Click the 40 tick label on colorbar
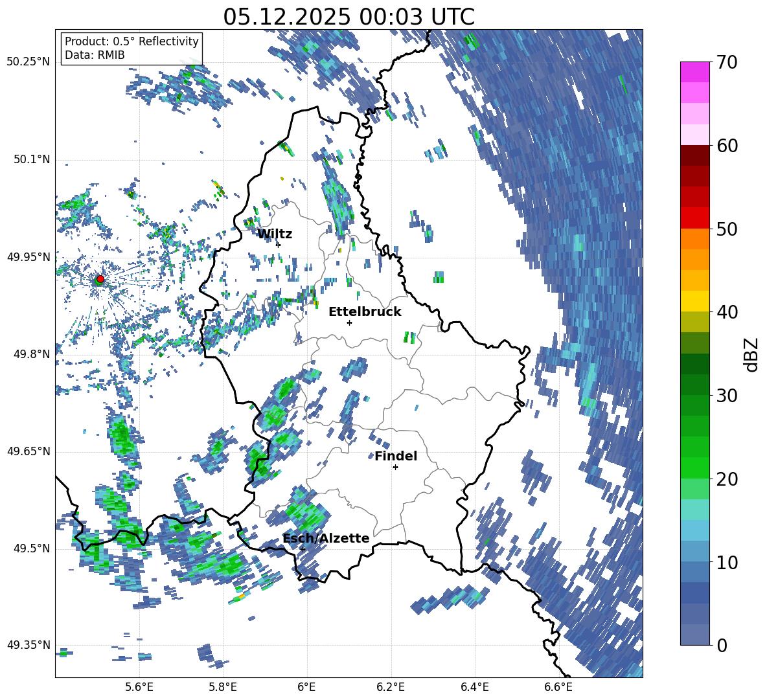The height and width of the screenshot is (700, 767). click(727, 312)
